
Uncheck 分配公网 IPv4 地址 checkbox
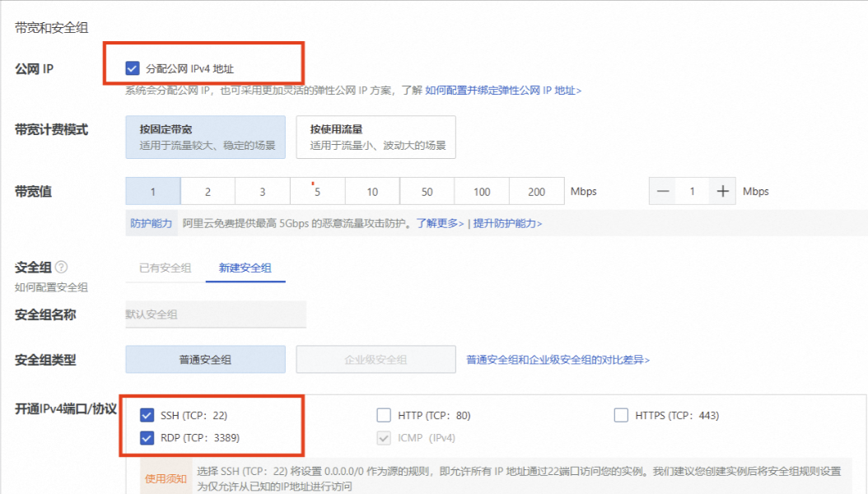[x=133, y=69]
